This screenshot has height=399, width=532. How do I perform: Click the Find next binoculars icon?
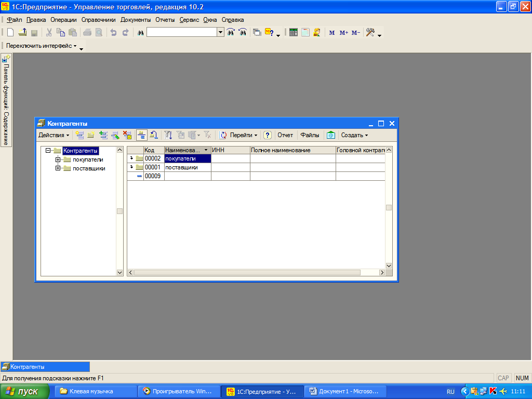point(231,32)
